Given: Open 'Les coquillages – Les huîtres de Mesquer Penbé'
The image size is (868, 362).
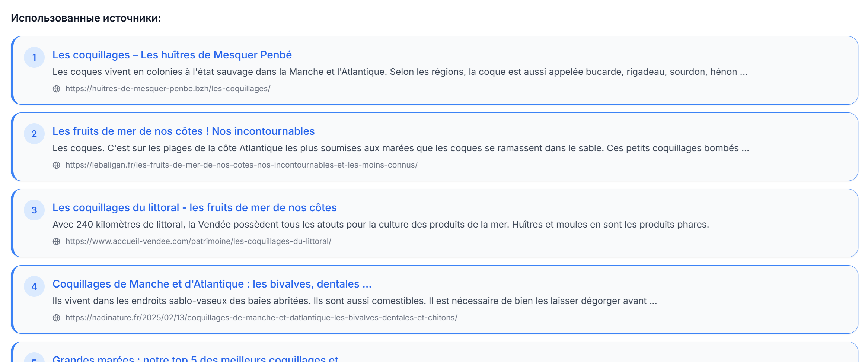Looking at the screenshot, I should 172,55.
